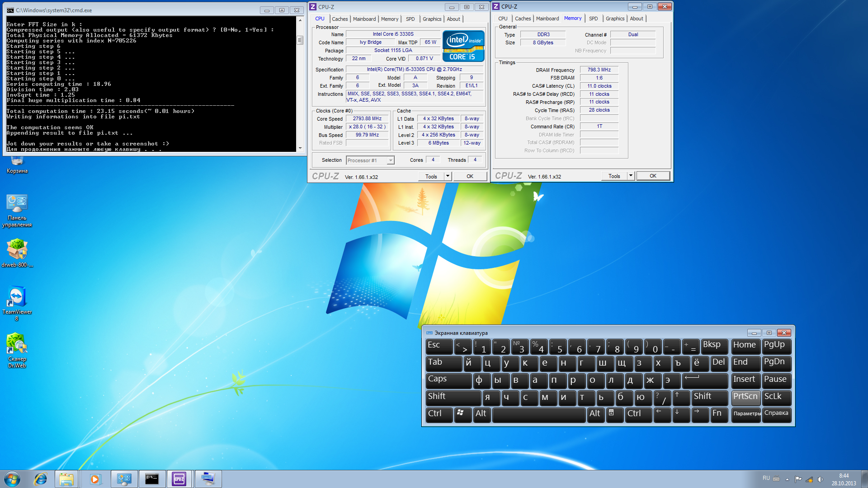Toggle ScLk key on on-screen keyboard

point(777,397)
